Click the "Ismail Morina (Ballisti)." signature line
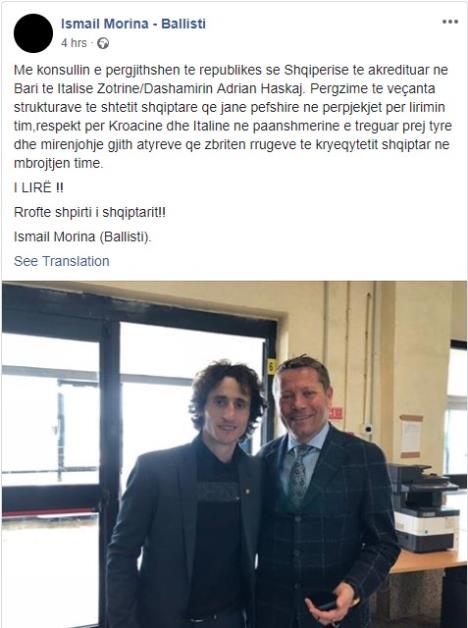468x628 pixels. click(82, 237)
